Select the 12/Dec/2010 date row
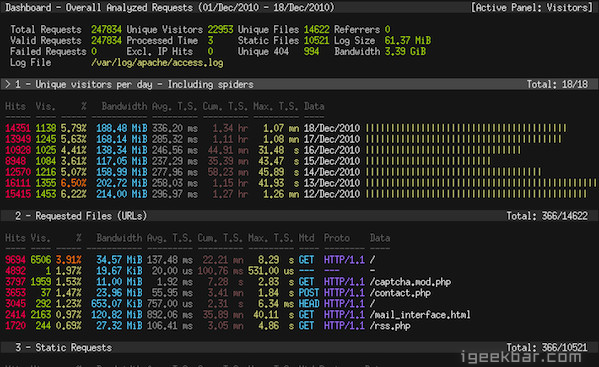This screenshot has width=599, height=367. pyautogui.click(x=296, y=194)
